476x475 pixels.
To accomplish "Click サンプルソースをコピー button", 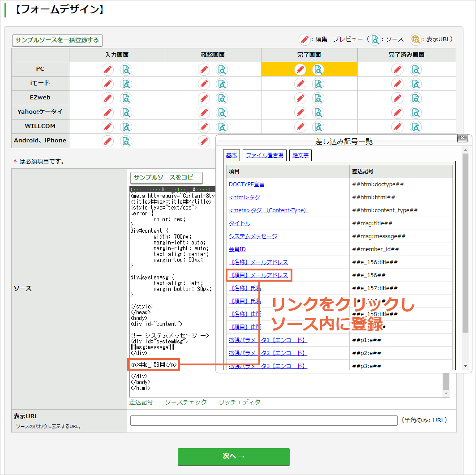I will [167, 178].
